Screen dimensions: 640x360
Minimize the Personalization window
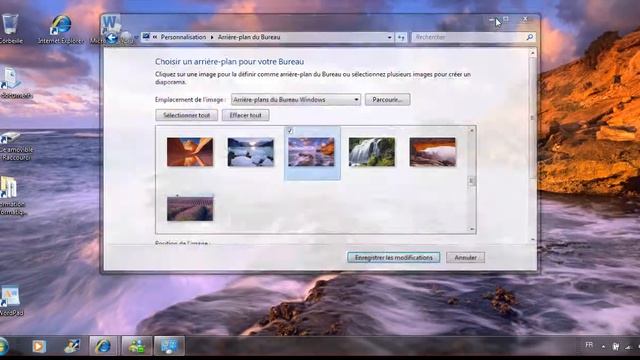491,19
